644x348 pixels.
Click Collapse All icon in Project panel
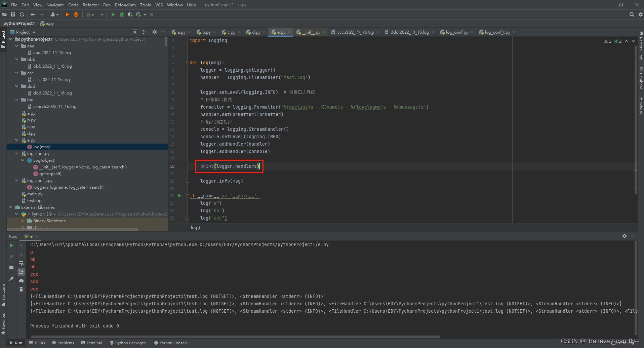coord(144,32)
